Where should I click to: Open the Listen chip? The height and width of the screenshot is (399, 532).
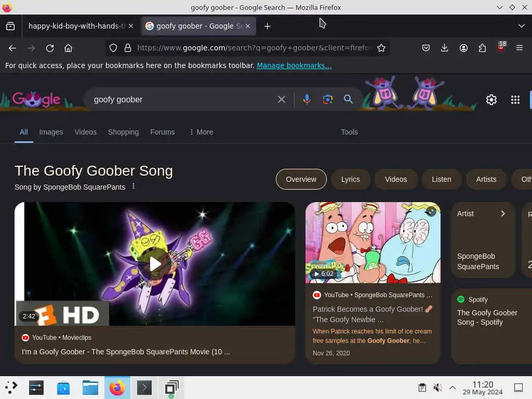[441, 179]
